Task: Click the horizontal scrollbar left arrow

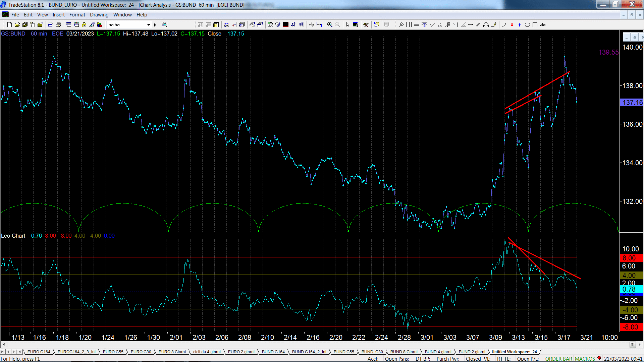Action: click(x=4, y=345)
